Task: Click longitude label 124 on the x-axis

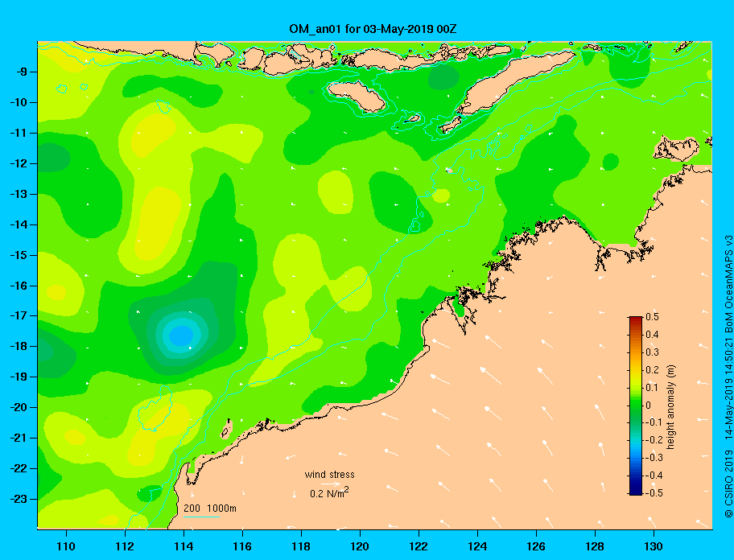Action: (477, 546)
